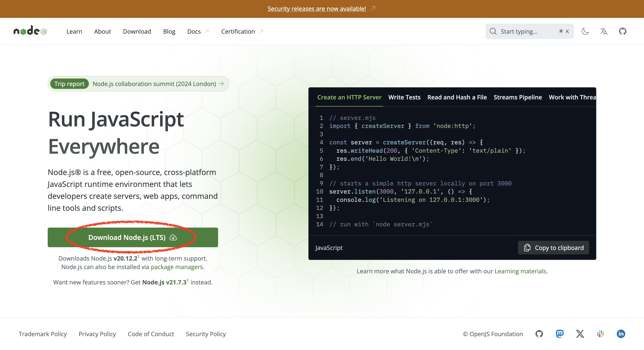
Task: Go to Download in the navbar
Action: (x=137, y=32)
